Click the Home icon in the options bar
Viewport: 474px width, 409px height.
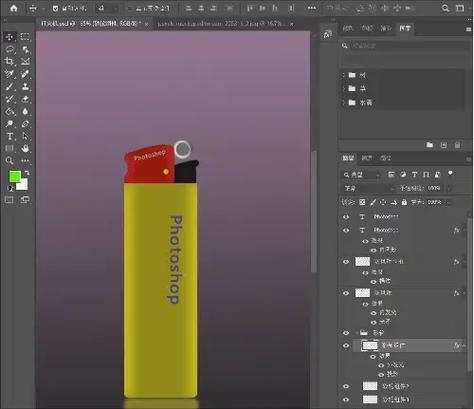click(x=14, y=8)
